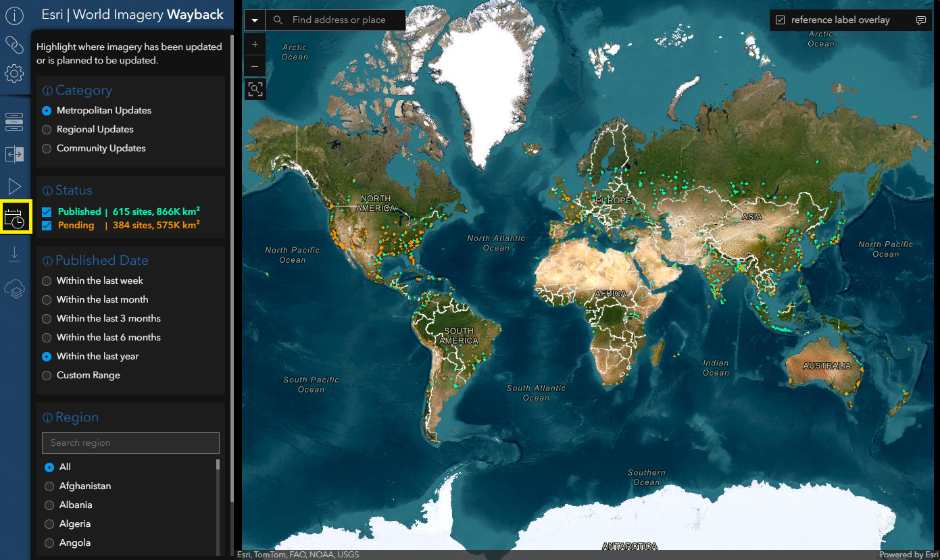
Task: Click the map attribution text Esri, TomTom, FAO
Action: (298, 555)
